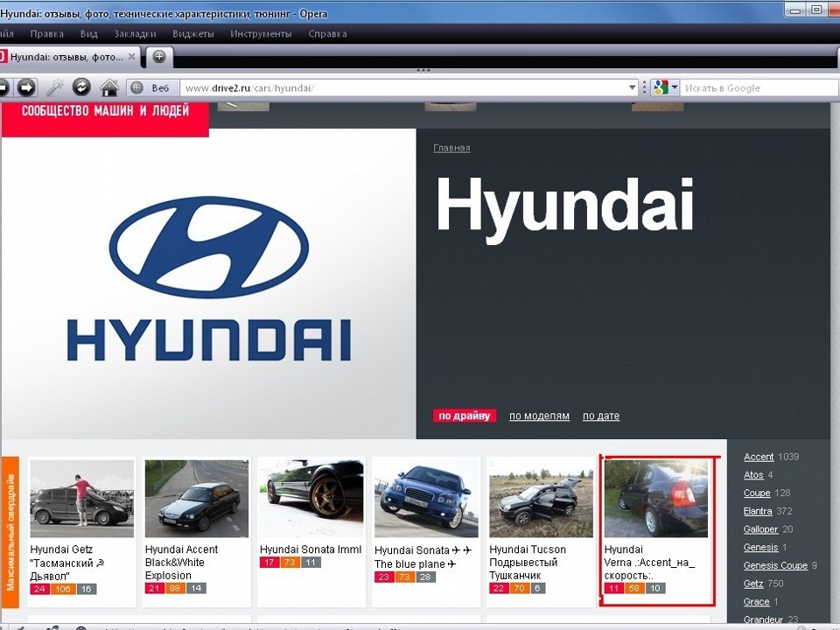Click the gray 10 counter on Verna card
This screenshot has height=630, width=840.
coord(655,588)
